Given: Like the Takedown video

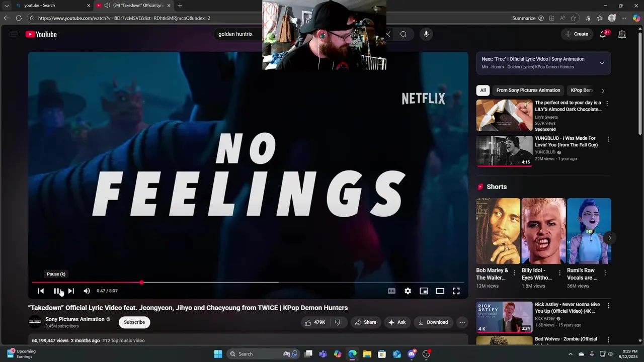Looking at the screenshot, I should point(314,322).
